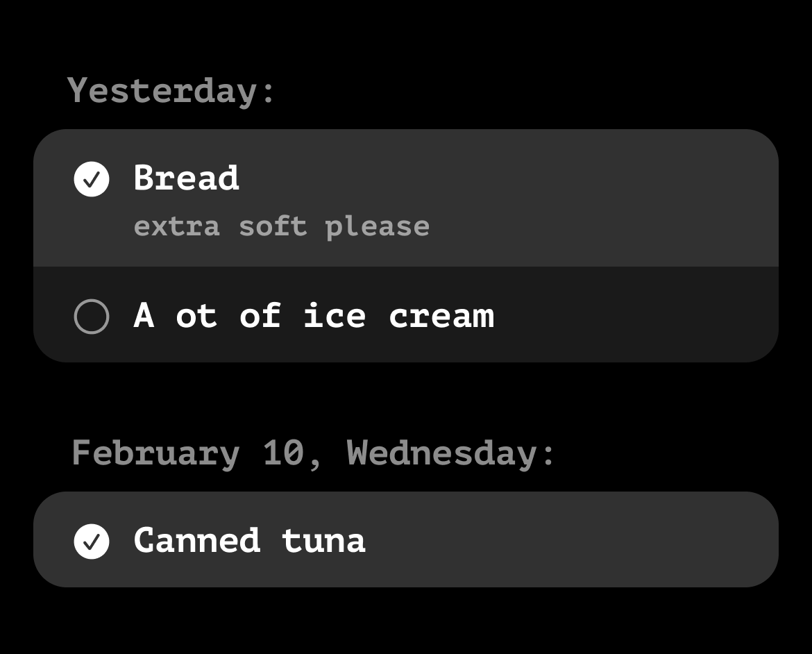Click the word 'ice' in unchecked item
Screen dimensions: 812x654
pos(335,317)
